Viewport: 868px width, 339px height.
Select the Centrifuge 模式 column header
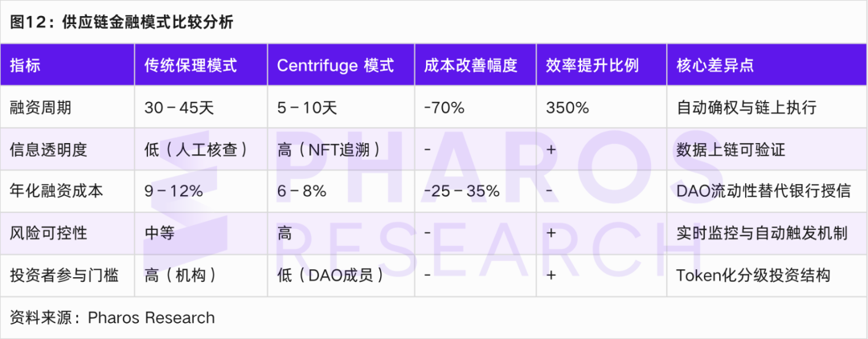tap(335, 65)
